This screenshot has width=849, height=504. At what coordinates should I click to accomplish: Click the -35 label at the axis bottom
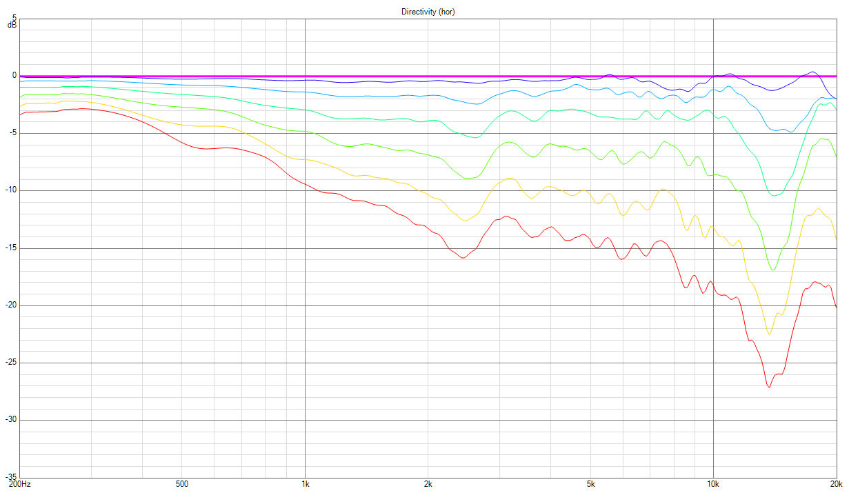[11, 476]
